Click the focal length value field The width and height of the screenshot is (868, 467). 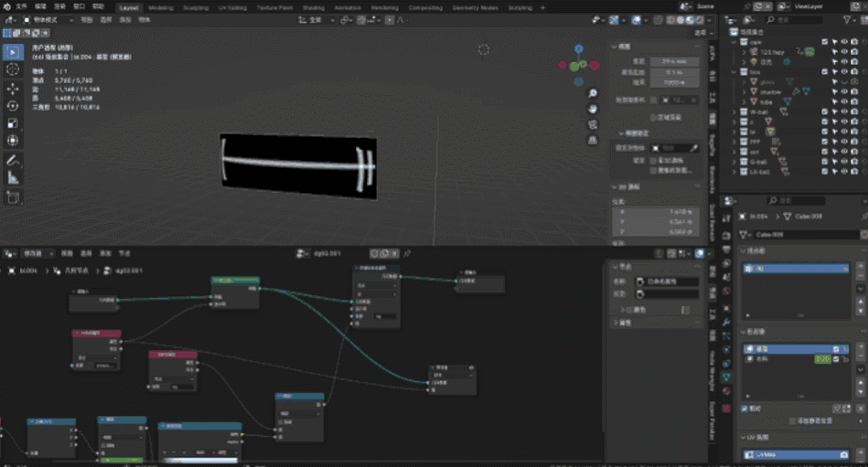[x=674, y=61]
